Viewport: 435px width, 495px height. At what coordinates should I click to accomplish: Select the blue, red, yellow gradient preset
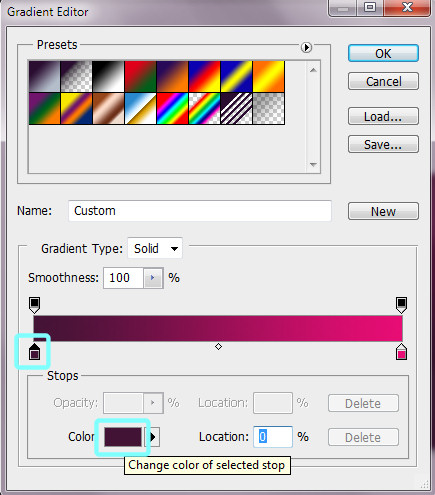(204, 76)
